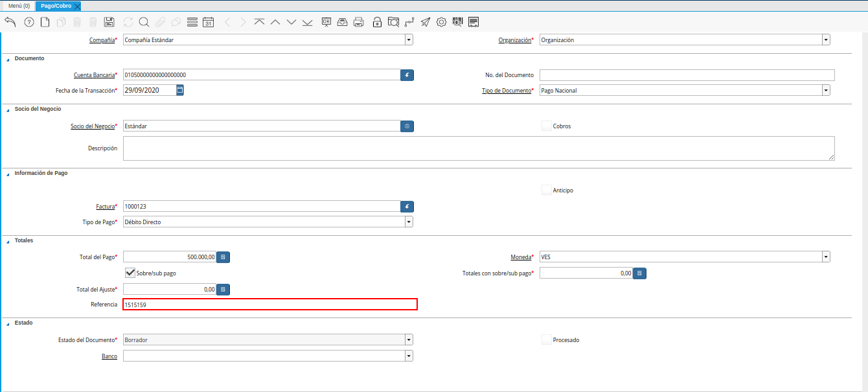Open Help via question mark icon
868x392 pixels.
tap(29, 22)
